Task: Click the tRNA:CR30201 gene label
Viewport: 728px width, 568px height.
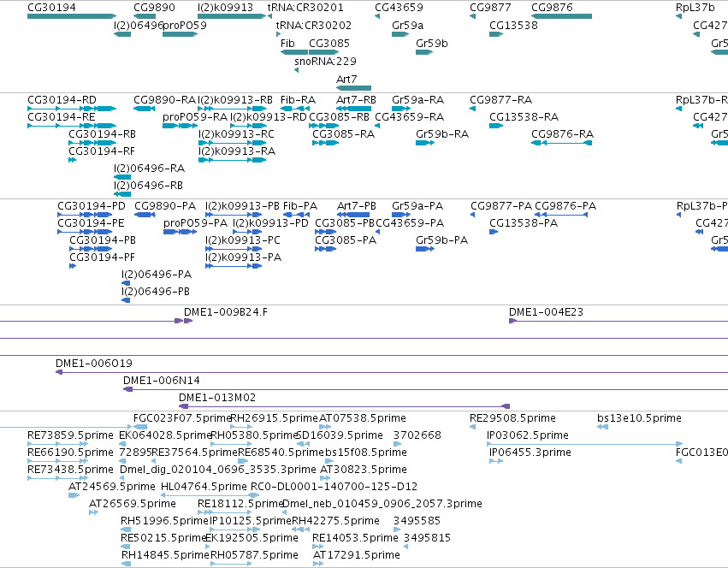Action: point(305,8)
